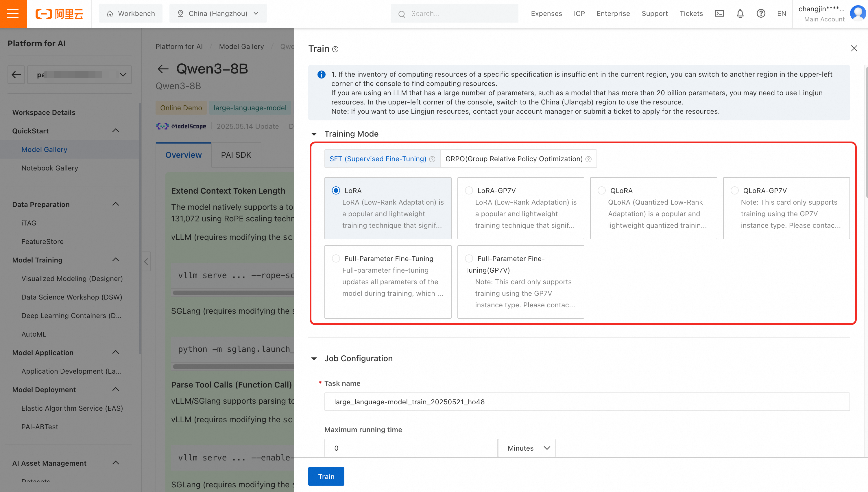Viewport: 868px width, 492px height.
Task: Open Elastic Algorithm Service (EAS)
Action: [72, 408]
